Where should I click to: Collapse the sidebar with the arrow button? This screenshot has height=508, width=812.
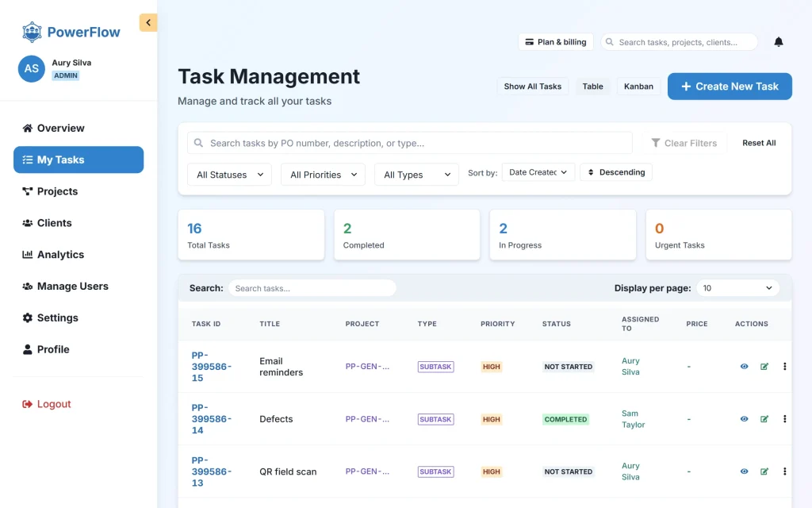tap(148, 22)
